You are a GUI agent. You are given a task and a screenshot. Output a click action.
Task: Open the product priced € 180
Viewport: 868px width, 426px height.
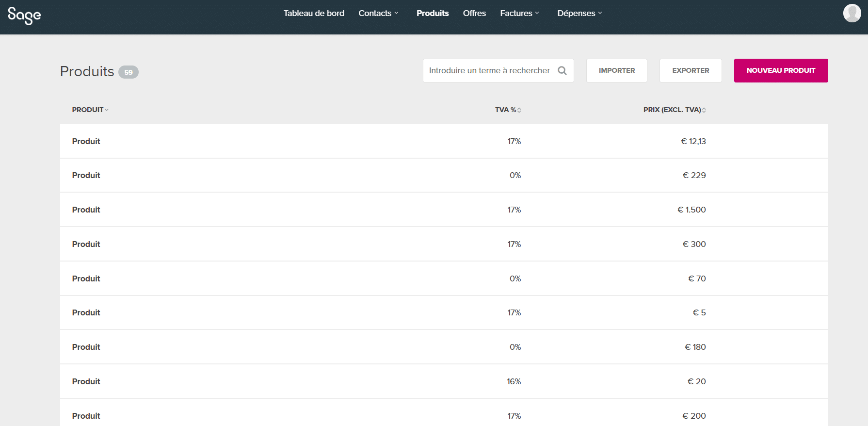click(444, 347)
